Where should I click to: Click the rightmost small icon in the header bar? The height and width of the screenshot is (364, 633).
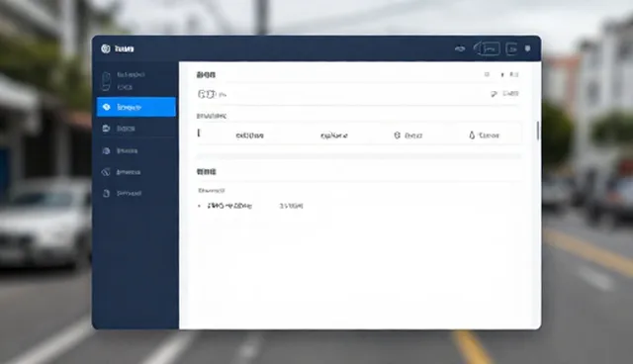click(527, 48)
